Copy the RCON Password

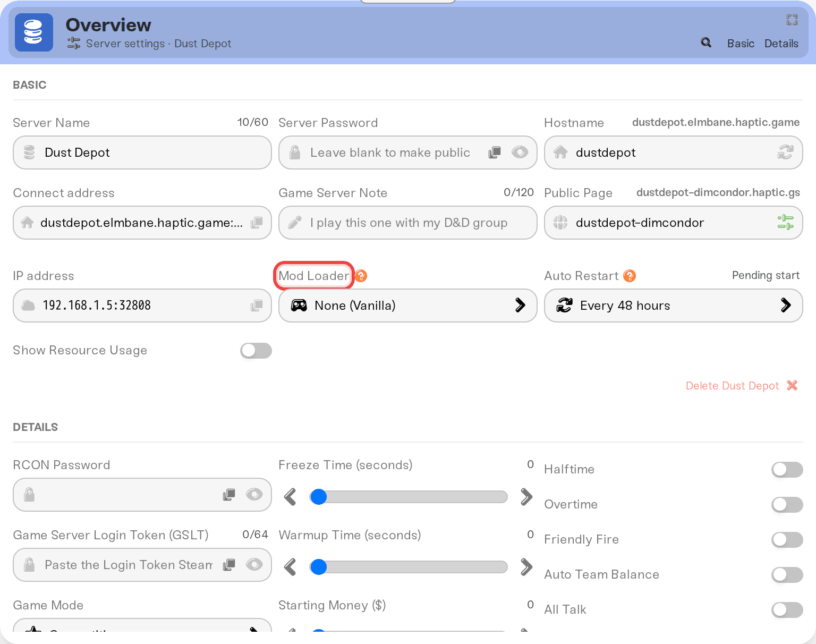[x=229, y=495]
